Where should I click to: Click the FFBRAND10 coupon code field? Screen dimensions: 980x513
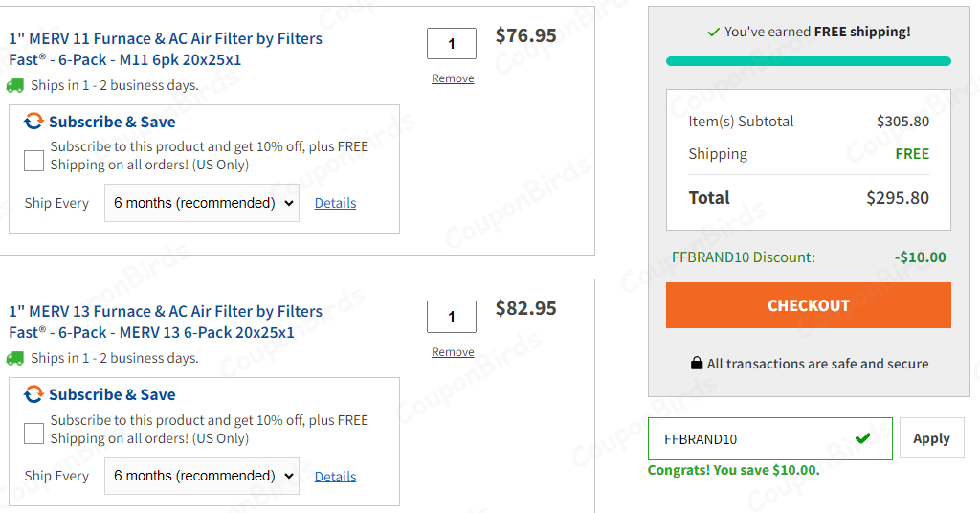[746, 438]
